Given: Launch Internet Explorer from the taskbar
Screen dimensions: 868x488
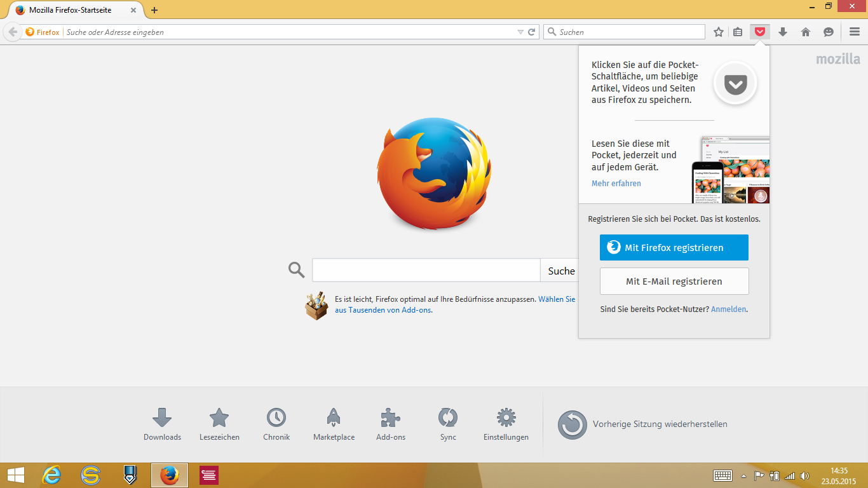Looking at the screenshot, I should tap(51, 475).
